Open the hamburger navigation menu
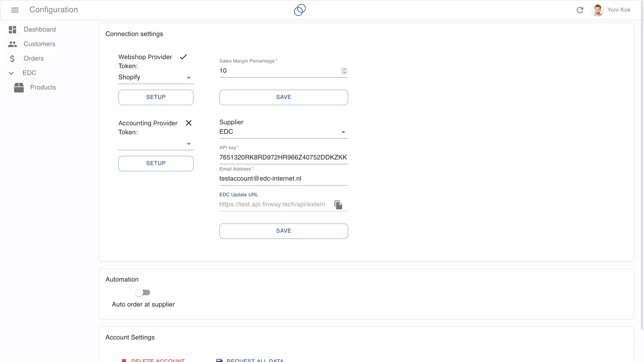644x362 pixels. pos(15,10)
